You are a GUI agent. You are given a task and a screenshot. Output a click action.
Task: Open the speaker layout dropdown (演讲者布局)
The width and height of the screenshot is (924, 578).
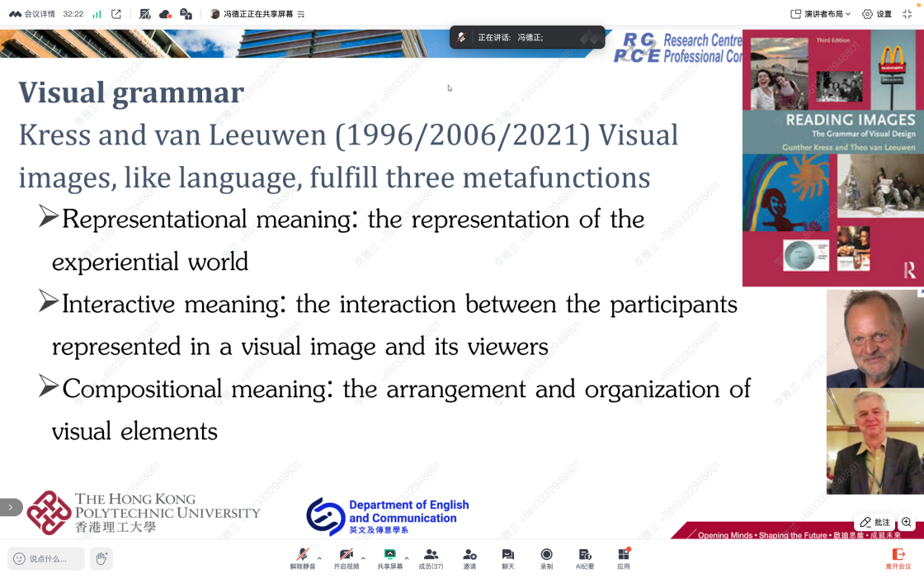point(820,14)
